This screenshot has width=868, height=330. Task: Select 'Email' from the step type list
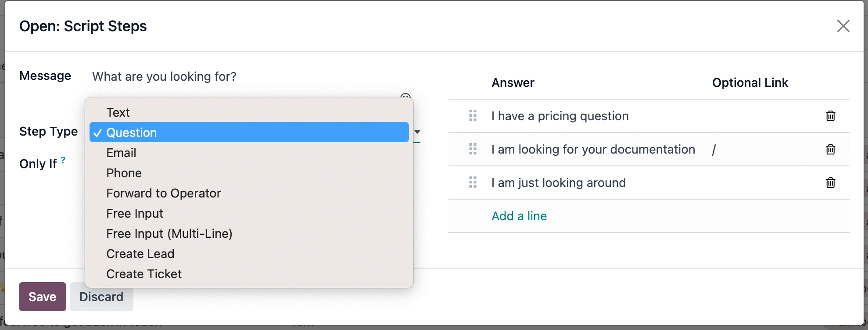(121, 153)
